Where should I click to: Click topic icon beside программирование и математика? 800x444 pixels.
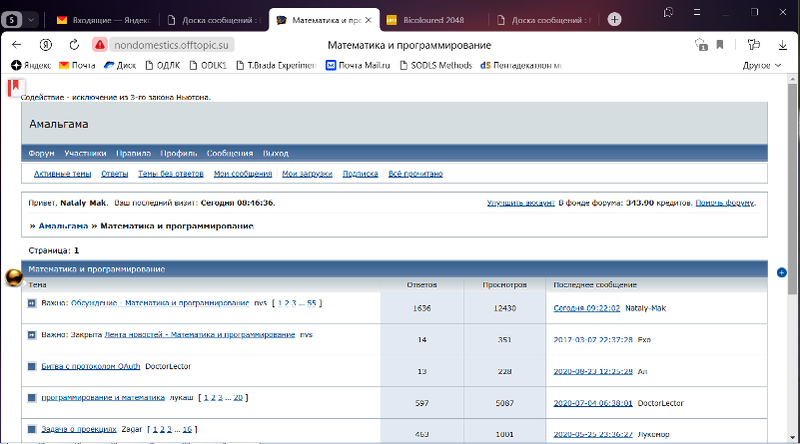(32, 398)
